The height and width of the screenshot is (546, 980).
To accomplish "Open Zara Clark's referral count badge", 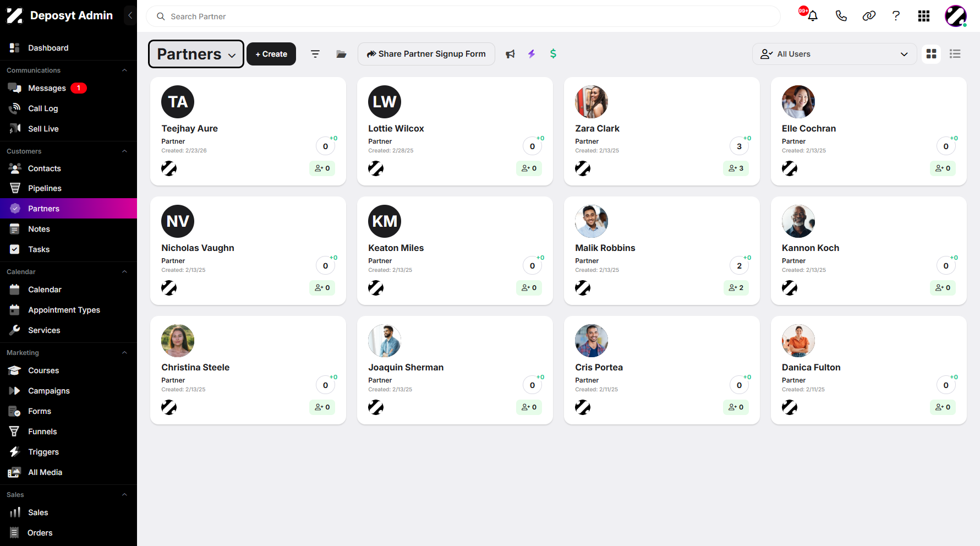I will point(736,168).
